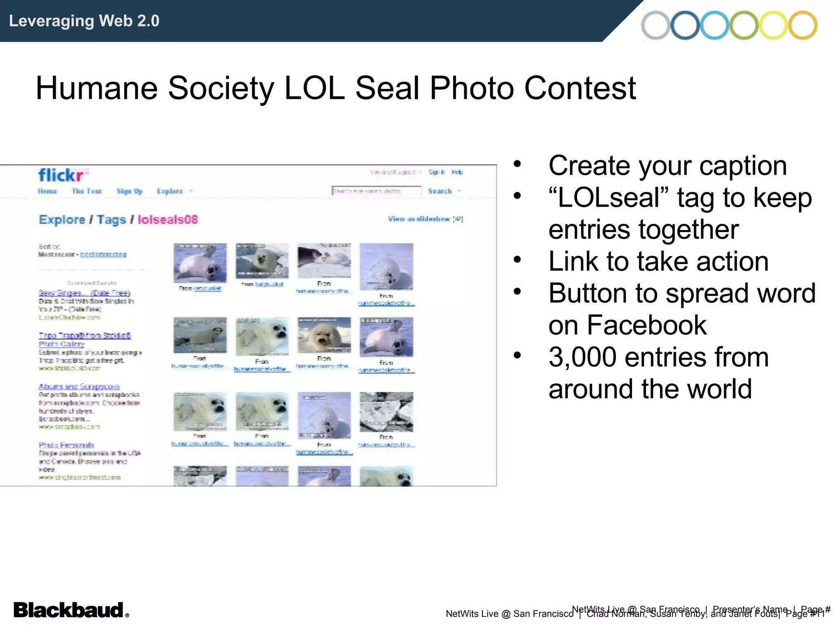Click the www.scrapbook.com ad URL

pyautogui.click(x=69, y=427)
